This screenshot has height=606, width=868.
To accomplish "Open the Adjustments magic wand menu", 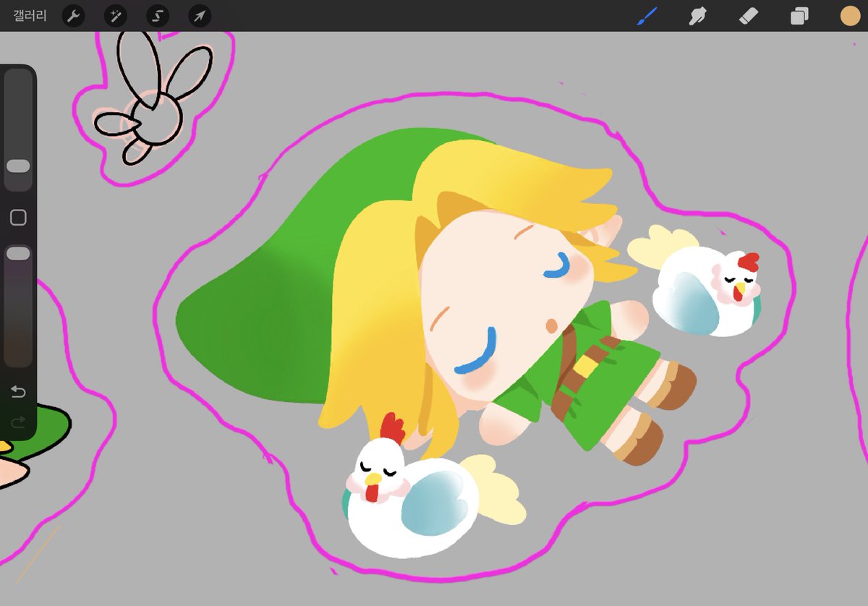I will [x=115, y=15].
